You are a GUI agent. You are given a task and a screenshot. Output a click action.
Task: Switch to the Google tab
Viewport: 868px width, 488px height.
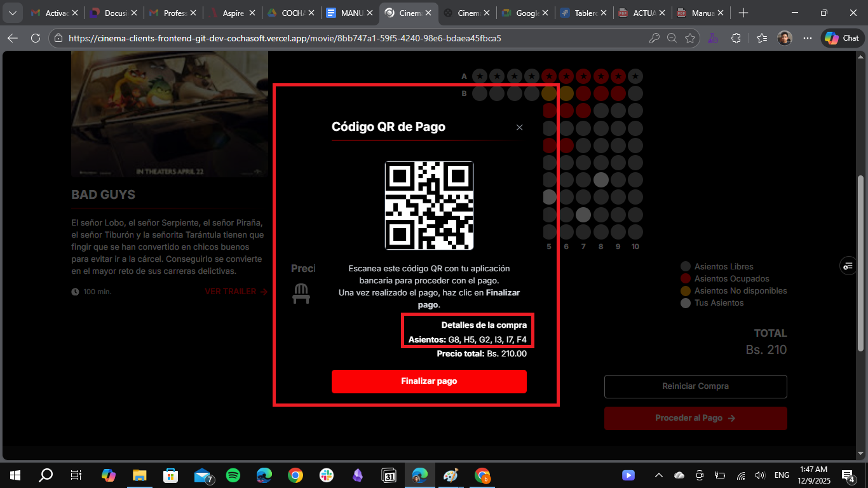coord(521,13)
